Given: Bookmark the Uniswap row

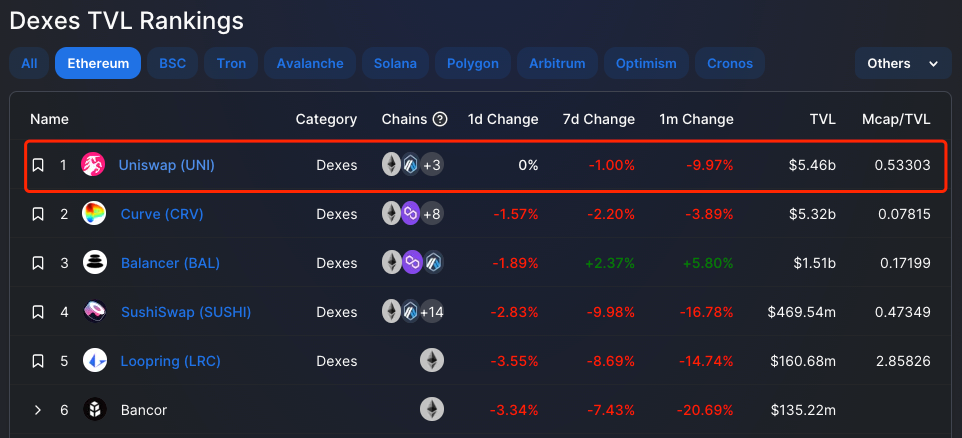Looking at the screenshot, I should (38, 165).
